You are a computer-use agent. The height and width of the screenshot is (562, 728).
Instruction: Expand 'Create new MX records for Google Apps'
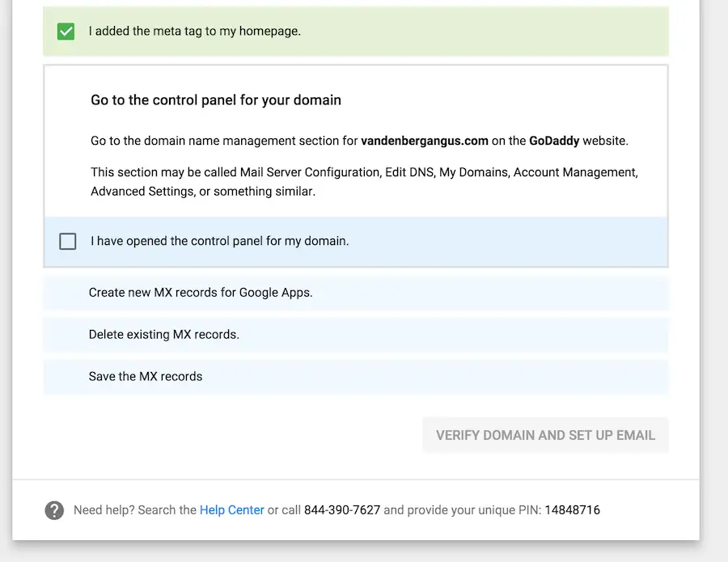tap(201, 293)
